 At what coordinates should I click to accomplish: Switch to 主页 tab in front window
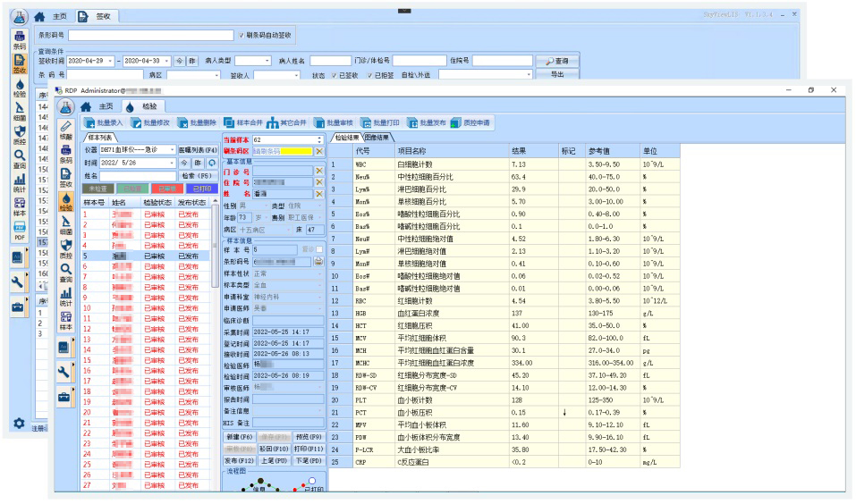pos(98,106)
